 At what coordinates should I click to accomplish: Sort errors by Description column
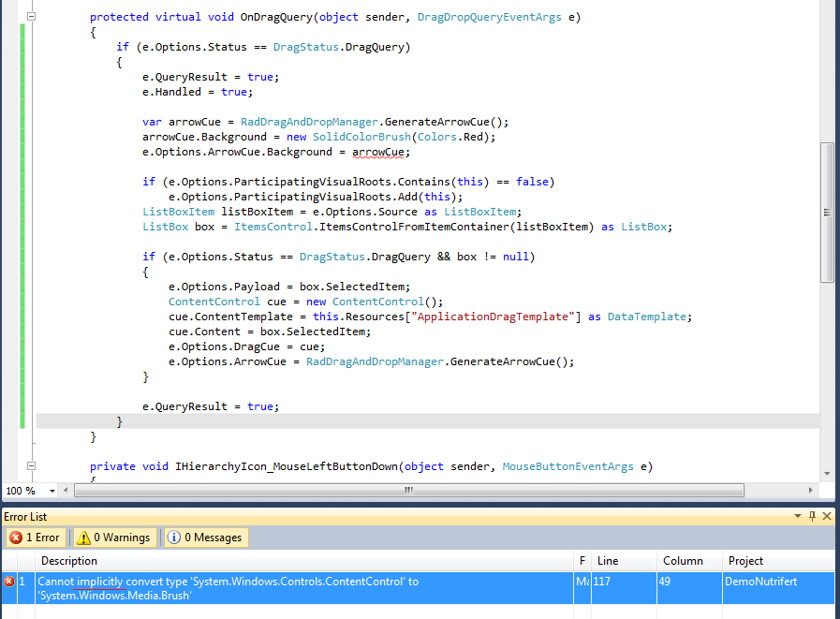pyautogui.click(x=303, y=561)
